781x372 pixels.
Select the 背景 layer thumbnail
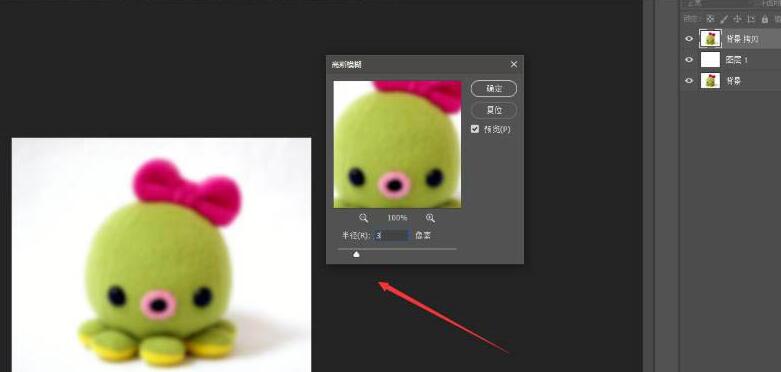click(710, 81)
